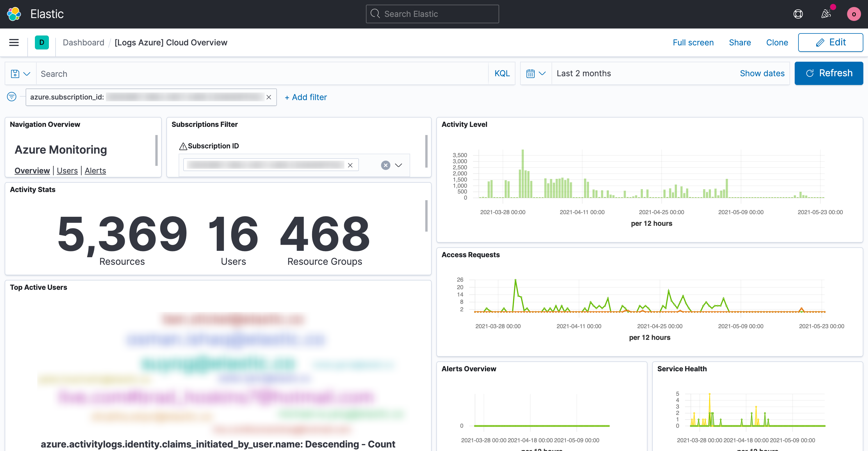Select the Last 2 months time range
The height and width of the screenshot is (451, 868).
click(584, 74)
